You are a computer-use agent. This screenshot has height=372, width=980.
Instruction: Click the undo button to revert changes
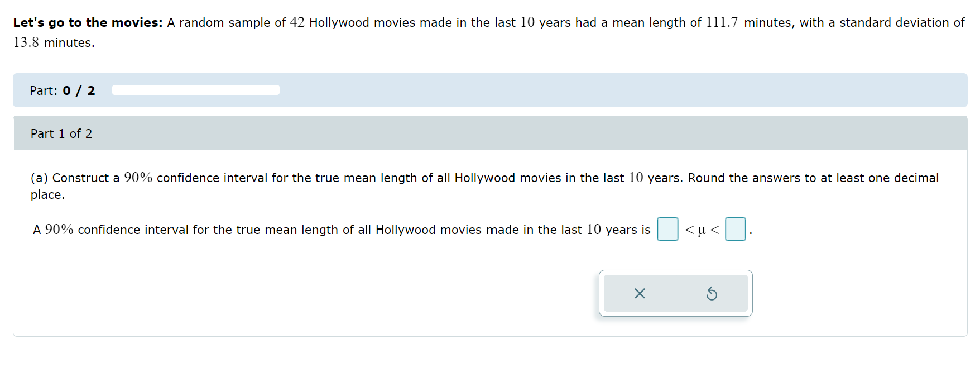(713, 293)
